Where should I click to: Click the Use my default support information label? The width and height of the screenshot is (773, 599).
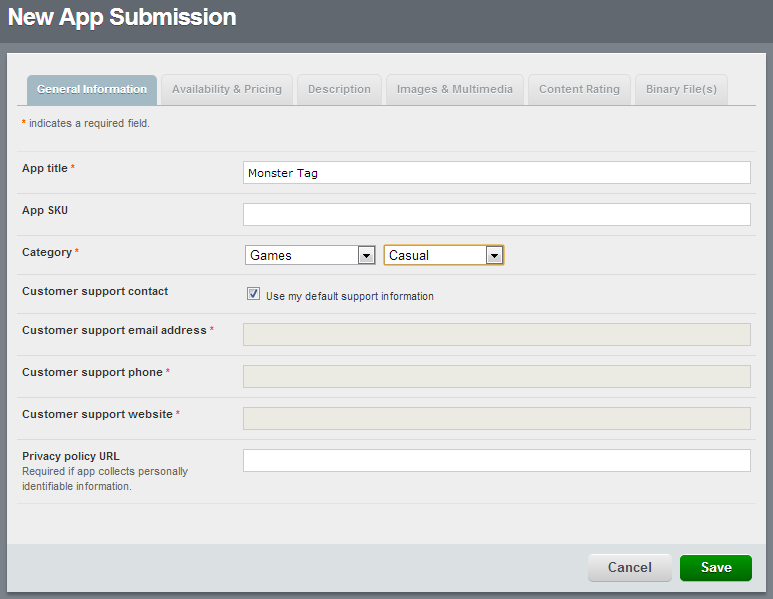tap(349, 296)
